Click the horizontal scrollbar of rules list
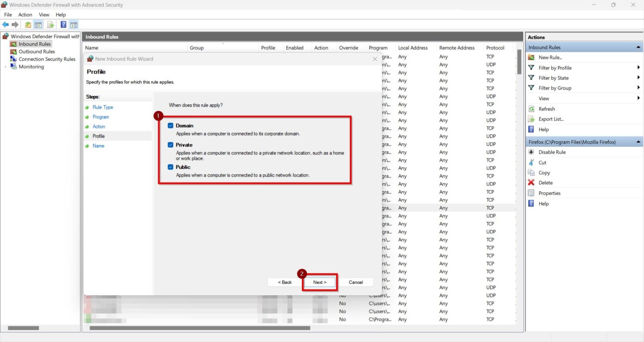This screenshot has height=342, width=644. point(200,328)
